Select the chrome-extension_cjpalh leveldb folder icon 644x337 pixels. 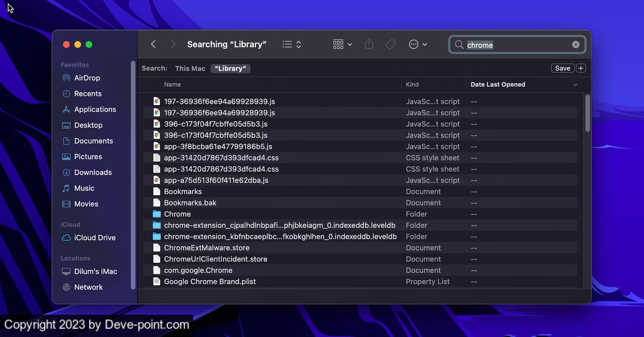[157, 225]
